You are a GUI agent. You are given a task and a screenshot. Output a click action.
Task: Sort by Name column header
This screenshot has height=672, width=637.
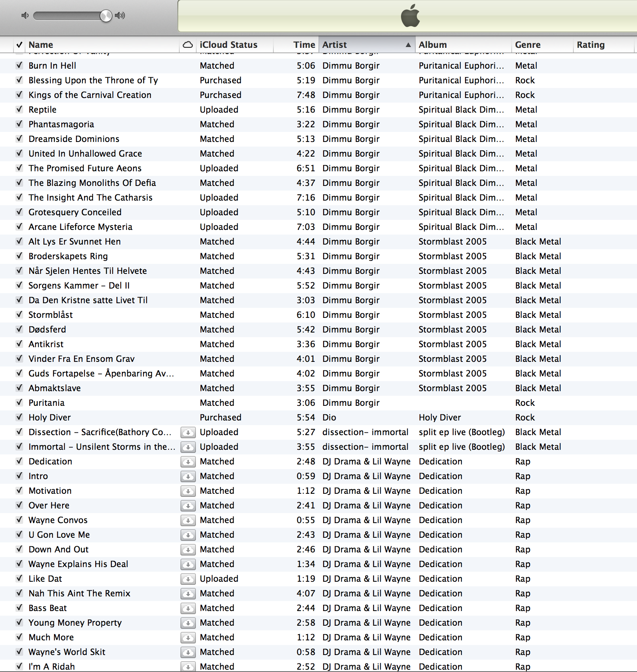102,45
